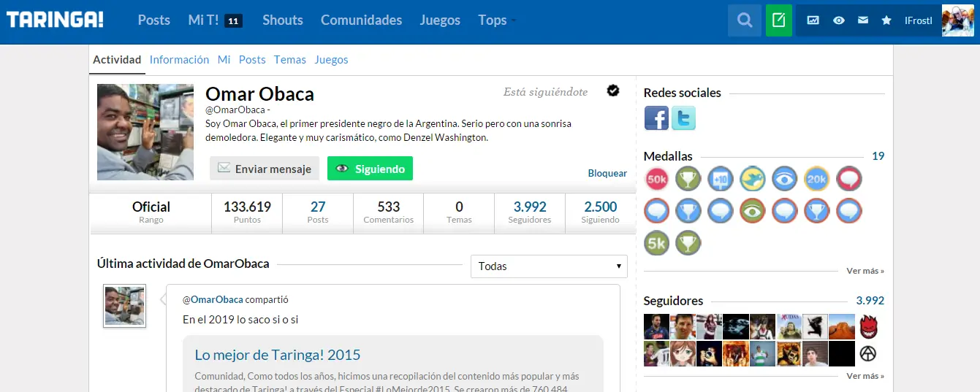Viewport: 980px width, 392px height.
Task: Click the +10 medal
Action: [x=721, y=179]
